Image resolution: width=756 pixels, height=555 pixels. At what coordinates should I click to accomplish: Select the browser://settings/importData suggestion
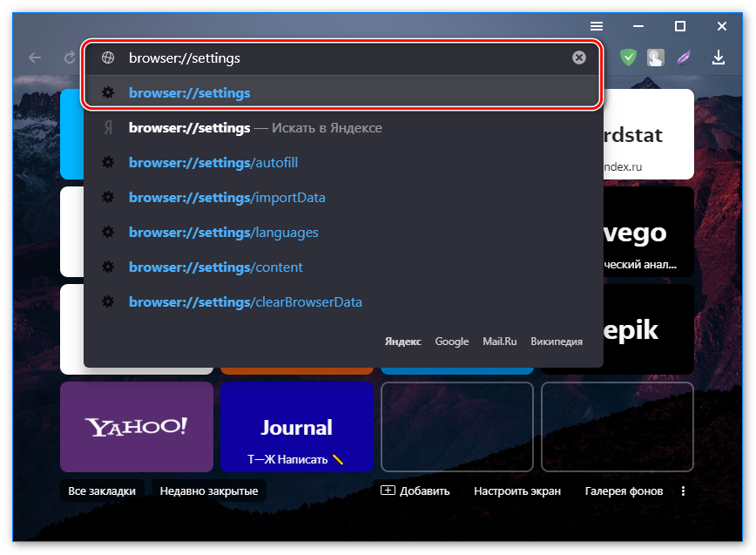226,198
